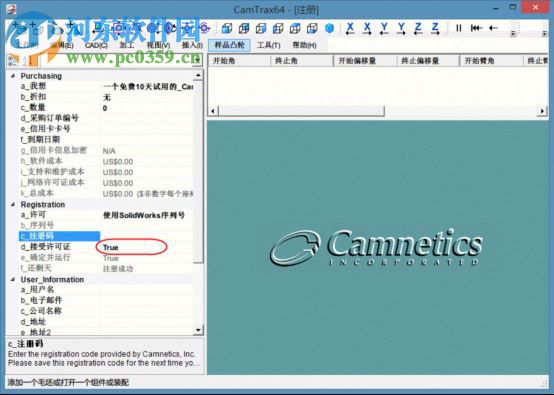The height and width of the screenshot is (395, 554).
Task: Select the c_公司名称 row
Action: (x=106, y=311)
